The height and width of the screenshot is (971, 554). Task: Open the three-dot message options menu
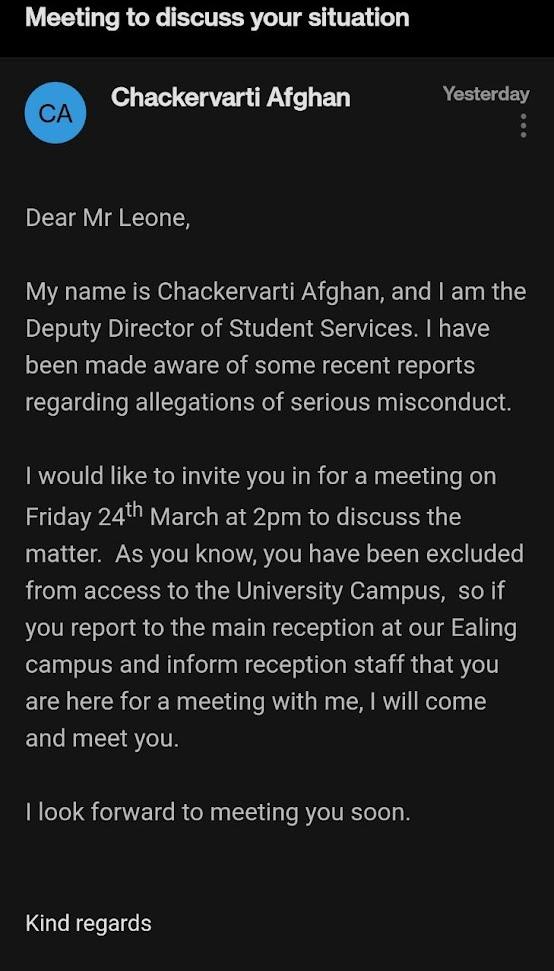(x=523, y=126)
